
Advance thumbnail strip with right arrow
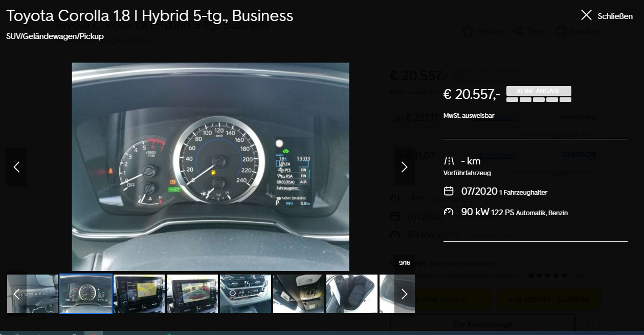(404, 294)
